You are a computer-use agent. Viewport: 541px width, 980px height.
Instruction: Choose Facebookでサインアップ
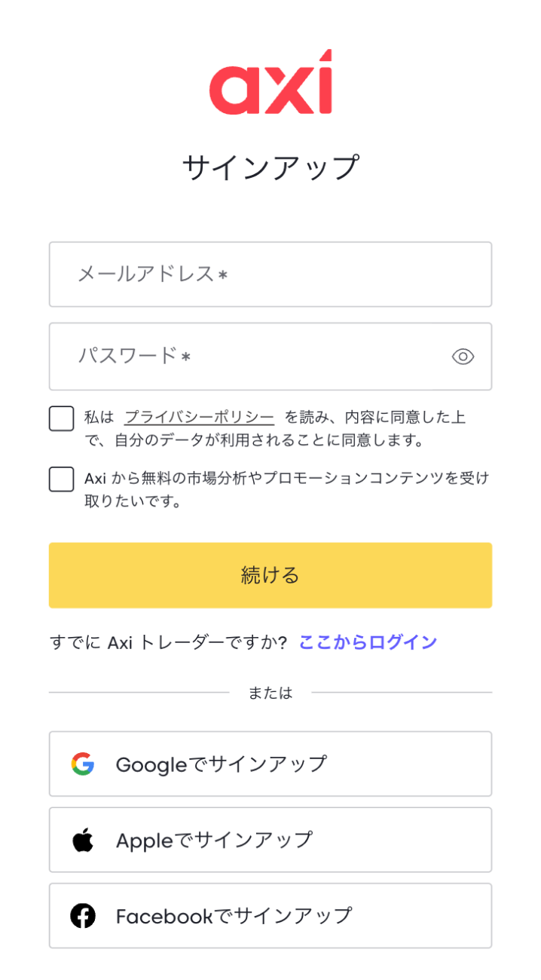(x=270, y=916)
